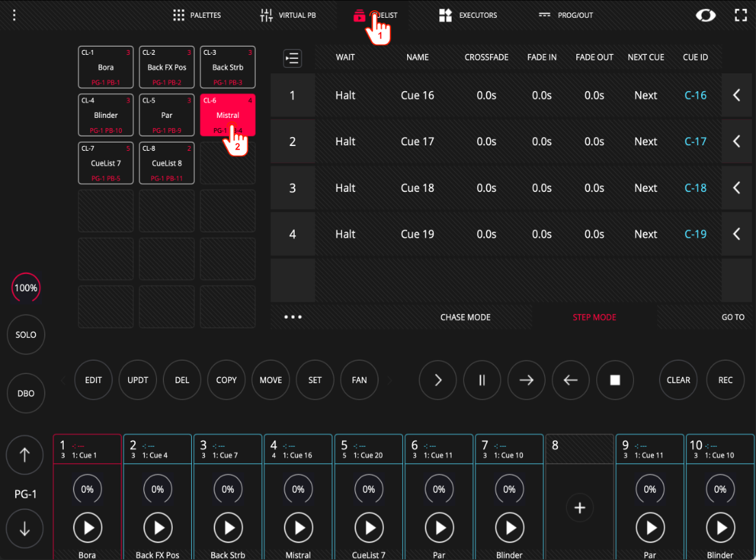Adjust the Bora playback 0% level dial

point(87,489)
